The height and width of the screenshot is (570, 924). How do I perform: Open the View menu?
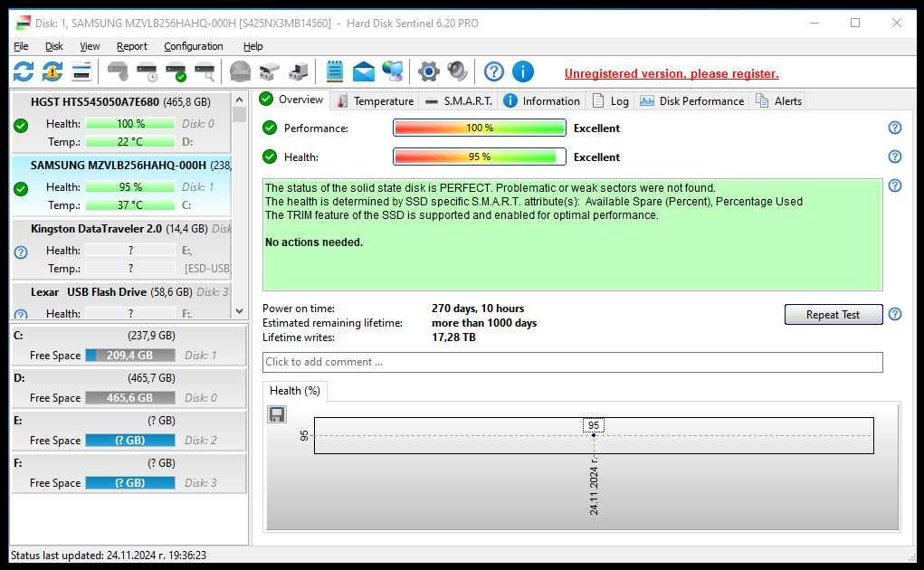coord(90,46)
